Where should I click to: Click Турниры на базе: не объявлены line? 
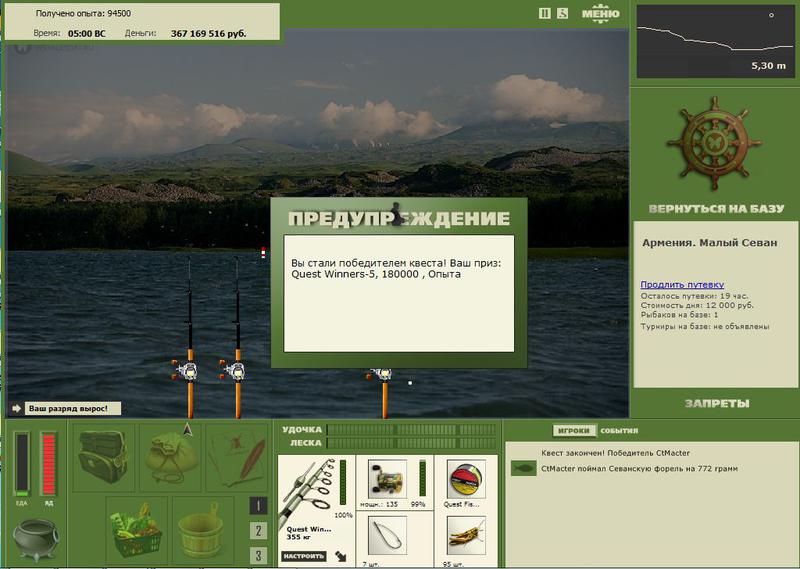coord(705,326)
